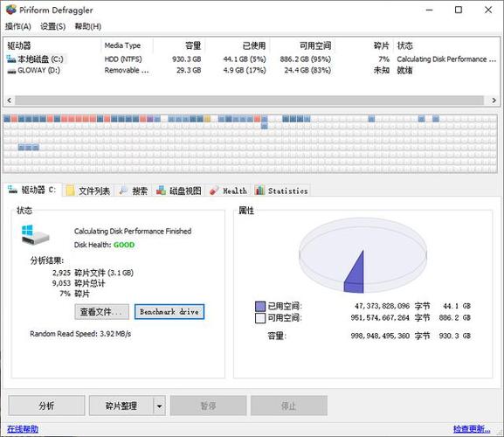The image size is (504, 437).
Task: Click the Benchmark drive button
Action: [169, 312]
